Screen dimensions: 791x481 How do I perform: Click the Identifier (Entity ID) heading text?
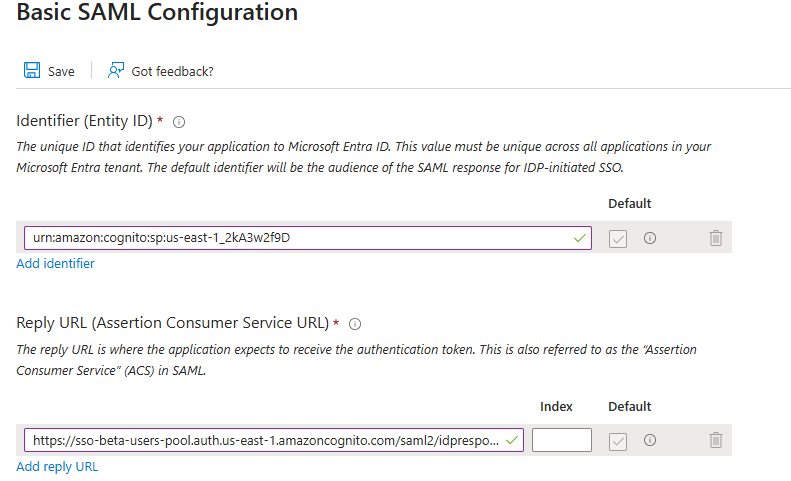(x=84, y=121)
